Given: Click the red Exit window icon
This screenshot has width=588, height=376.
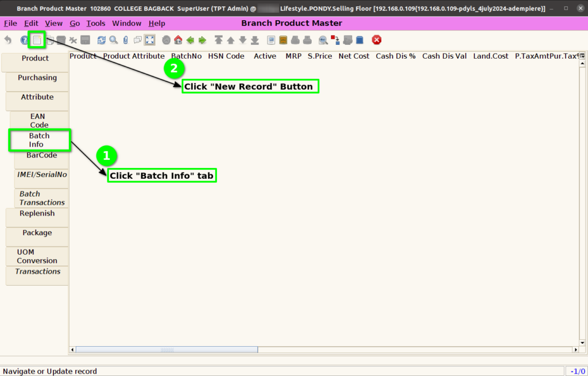Looking at the screenshot, I should point(377,40).
